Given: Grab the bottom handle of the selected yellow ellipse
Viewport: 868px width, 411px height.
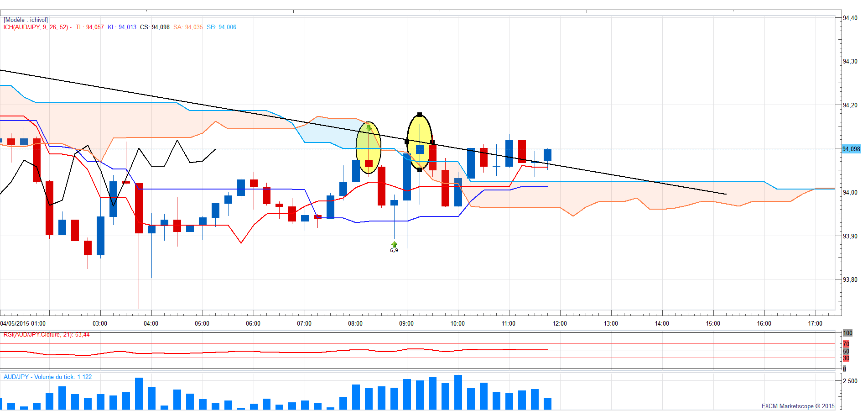Looking at the screenshot, I should point(420,170).
